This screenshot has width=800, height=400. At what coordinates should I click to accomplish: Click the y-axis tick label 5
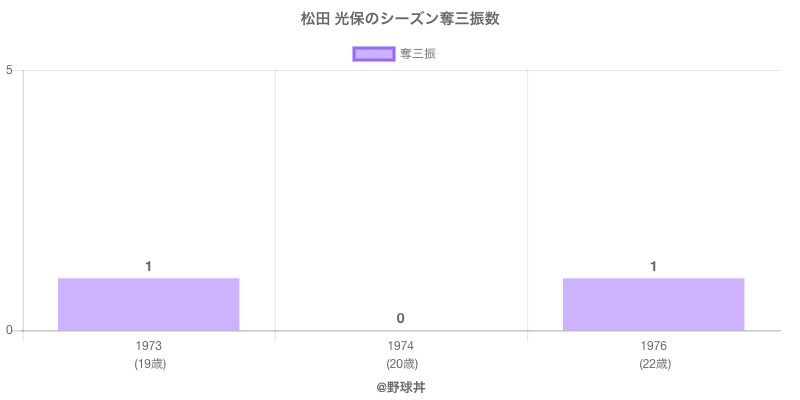click(9, 70)
